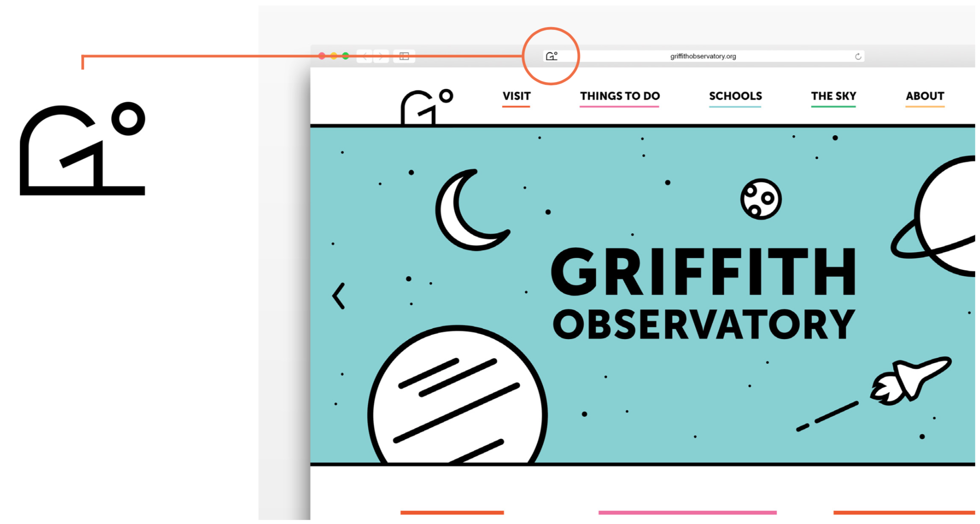Open the VISIT navigation menu item
Screen dimensions: 980x524
click(516, 96)
